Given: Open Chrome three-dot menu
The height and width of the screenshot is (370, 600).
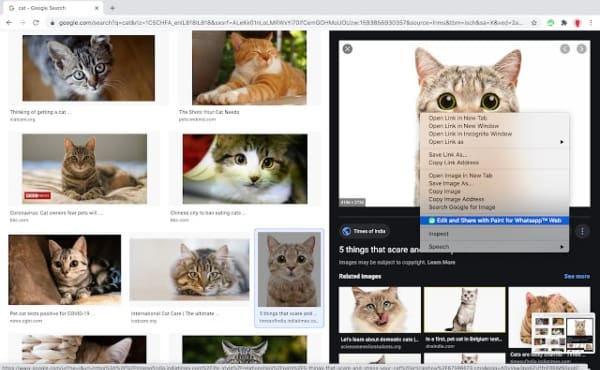Looking at the screenshot, I should (x=591, y=23).
